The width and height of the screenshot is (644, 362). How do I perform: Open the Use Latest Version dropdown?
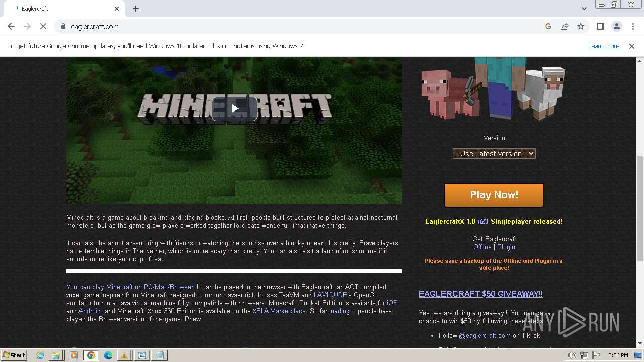coord(494,153)
